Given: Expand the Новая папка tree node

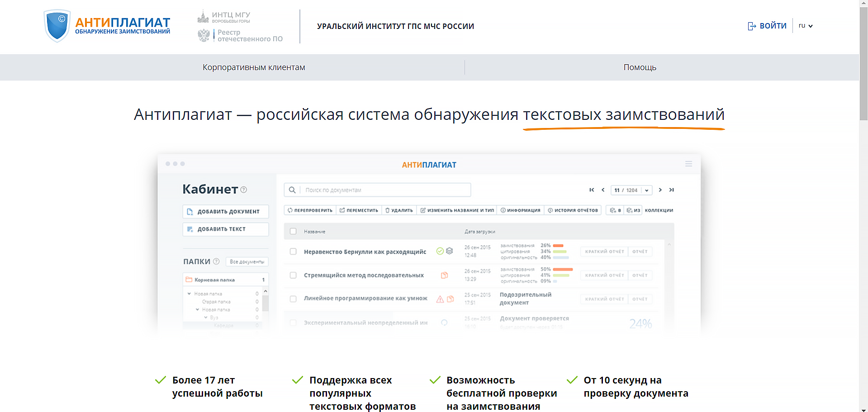Looking at the screenshot, I should tap(189, 294).
